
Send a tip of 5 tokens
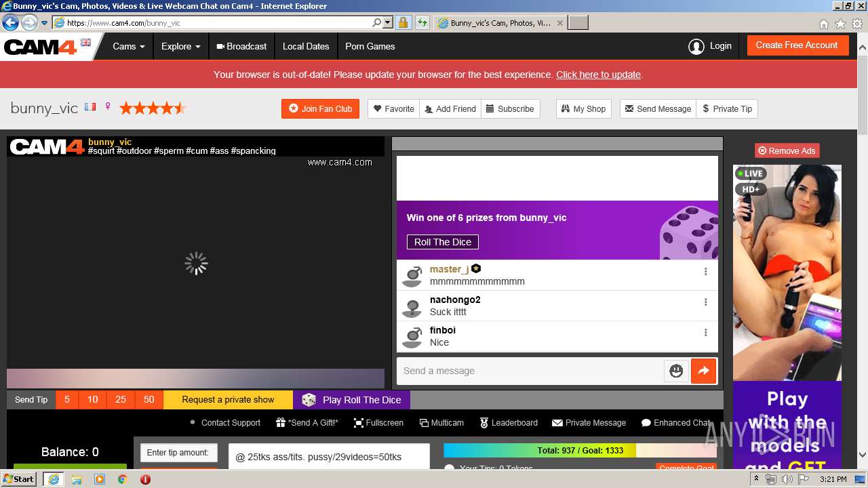67,400
